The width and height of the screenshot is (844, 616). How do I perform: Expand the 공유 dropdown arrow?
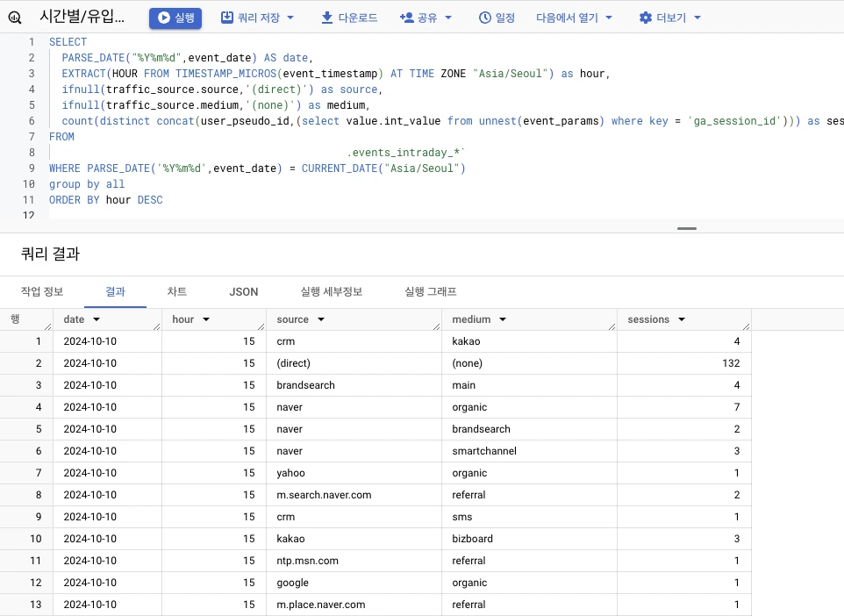[x=447, y=18]
